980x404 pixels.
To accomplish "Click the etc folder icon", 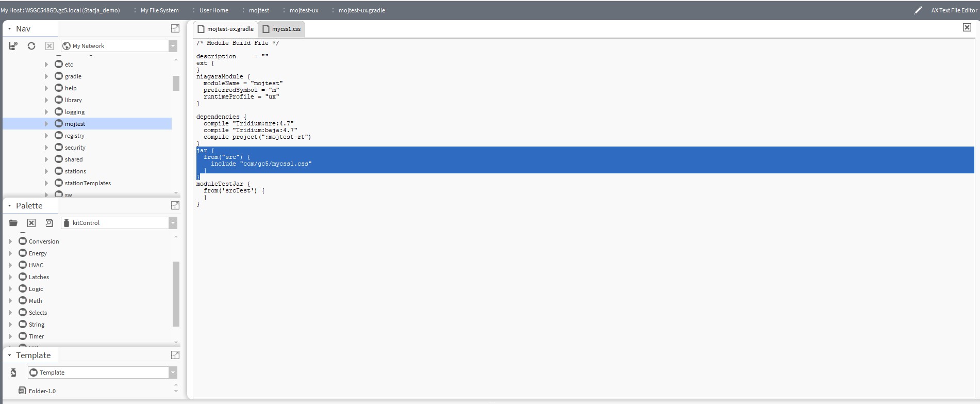I will click(x=59, y=64).
